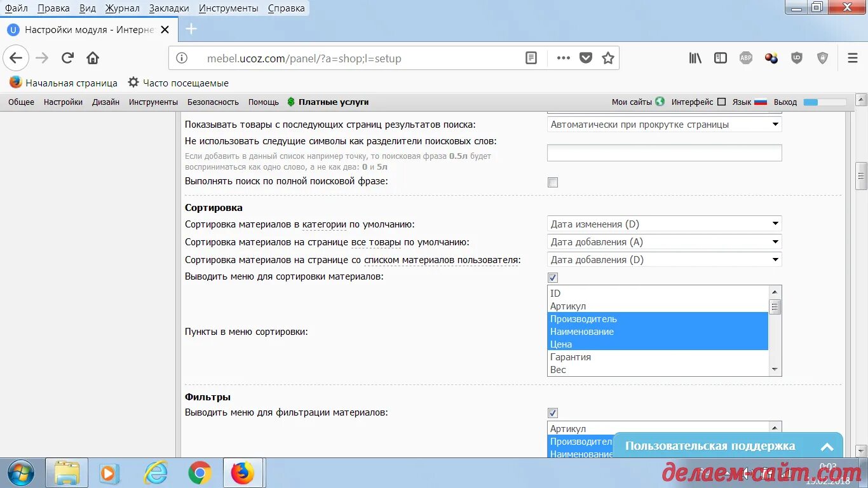Image resolution: width=868 pixels, height=488 pixels.
Task: Open the Library icon in toolbar
Action: coord(695,58)
